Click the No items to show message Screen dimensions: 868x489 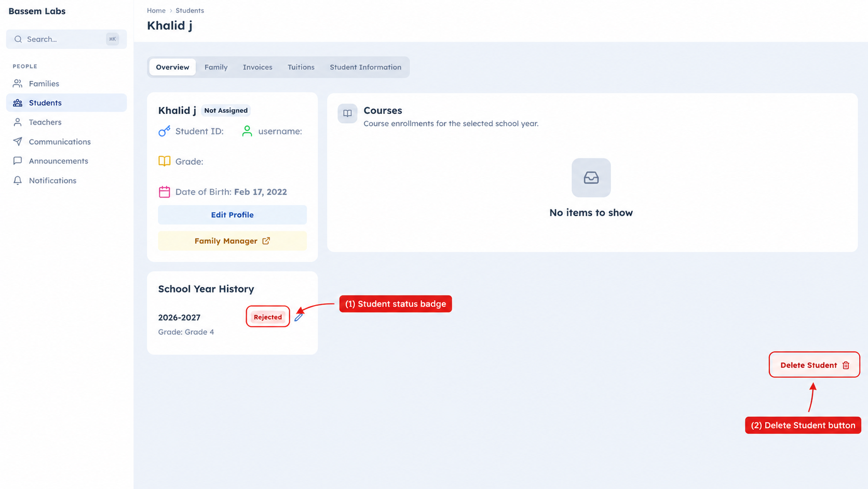coord(591,213)
